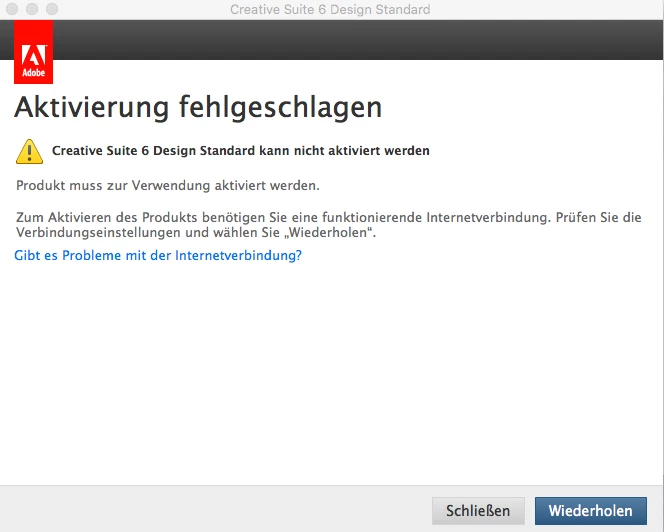Click the window zoom button
Image resolution: width=664 pixels, height=532 pixels.
52,9
